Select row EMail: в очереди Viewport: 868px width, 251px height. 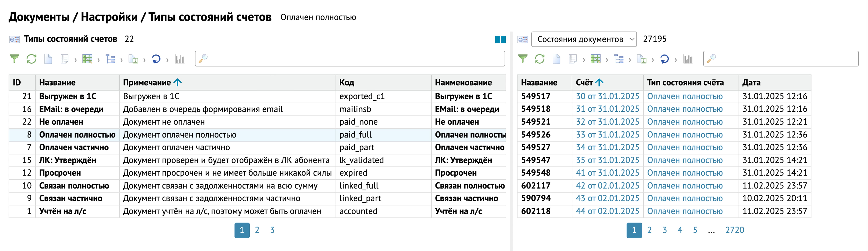(x=257, y=109)
